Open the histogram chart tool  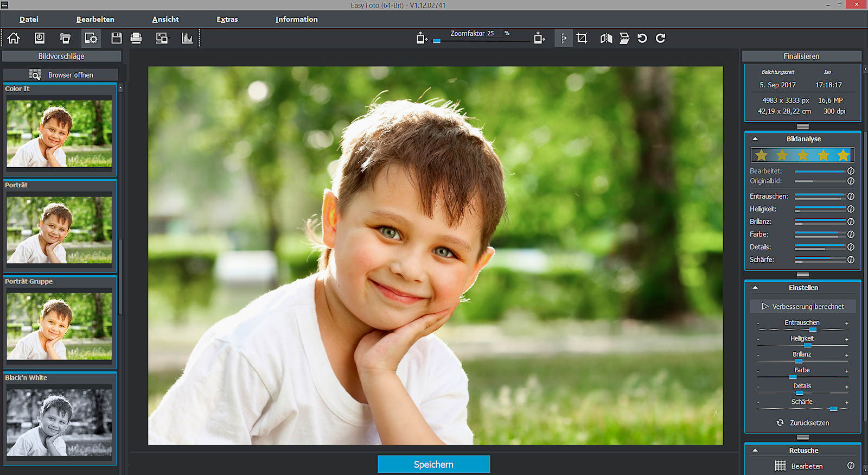click(187, 38)
